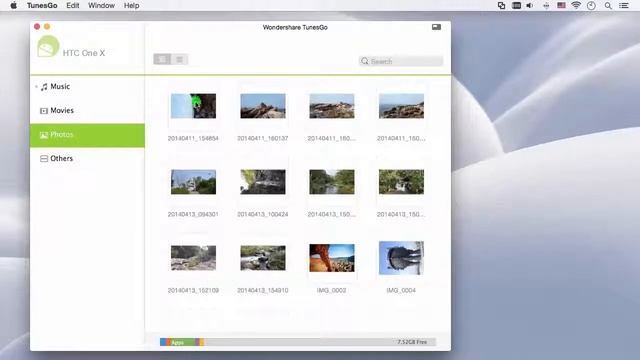Screen dimensions: 640x360
Task: Open the US flag input source menu
Action: pos(561,6)
